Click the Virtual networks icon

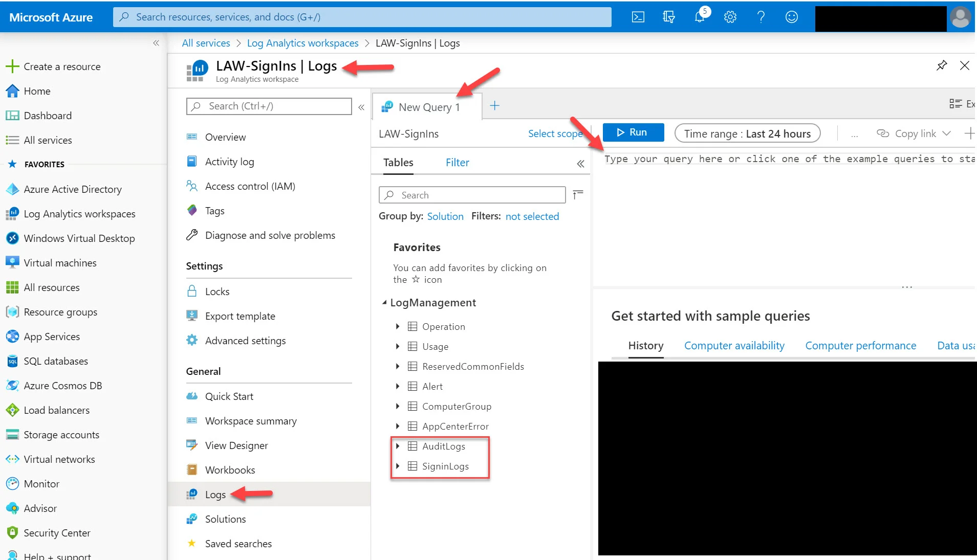click(12, 459)
